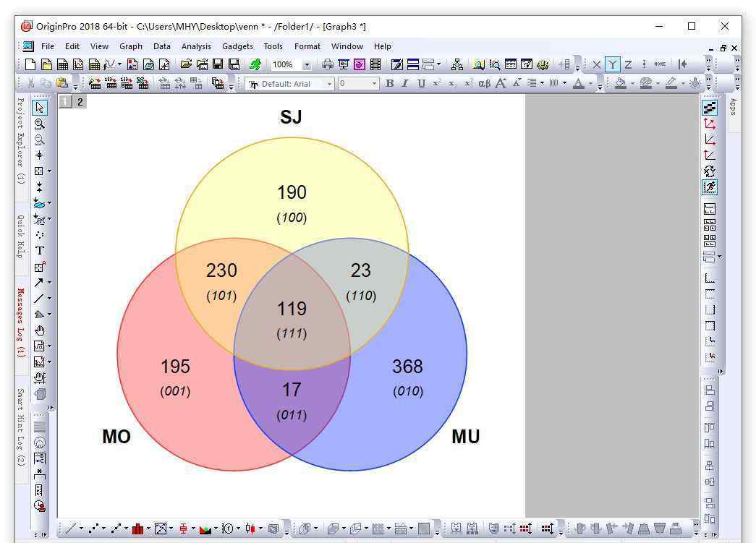The height and width of the screenshot is (543, 756).
Task: Apply superscript formatting icon
Action: point(436,83)
